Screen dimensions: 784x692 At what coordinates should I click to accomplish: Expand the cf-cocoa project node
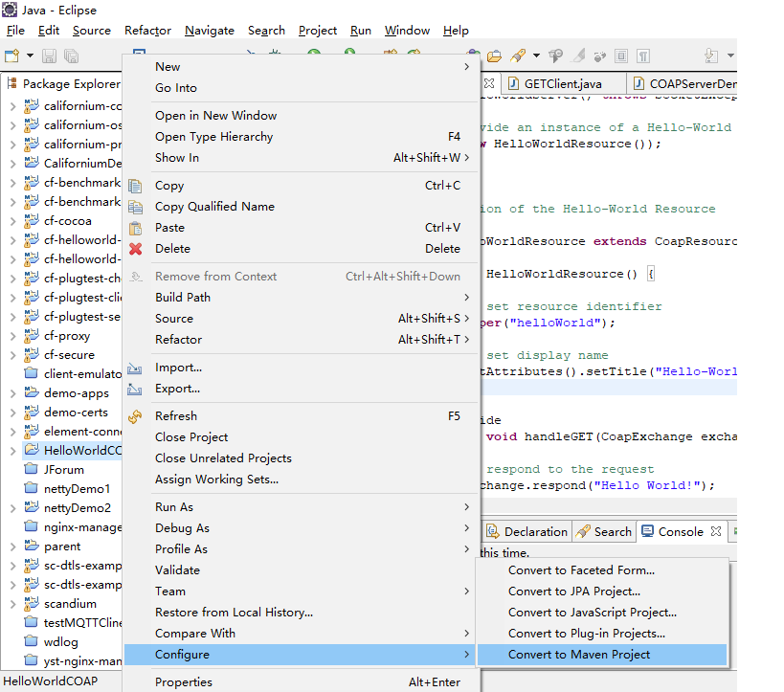pos(13,221)
